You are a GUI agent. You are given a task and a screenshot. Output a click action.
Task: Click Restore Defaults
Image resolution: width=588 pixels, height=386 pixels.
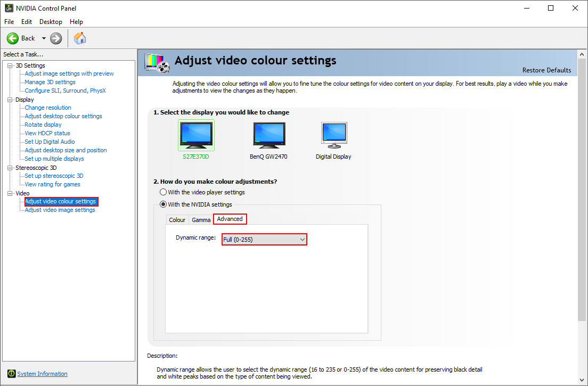tap(547, 70)
